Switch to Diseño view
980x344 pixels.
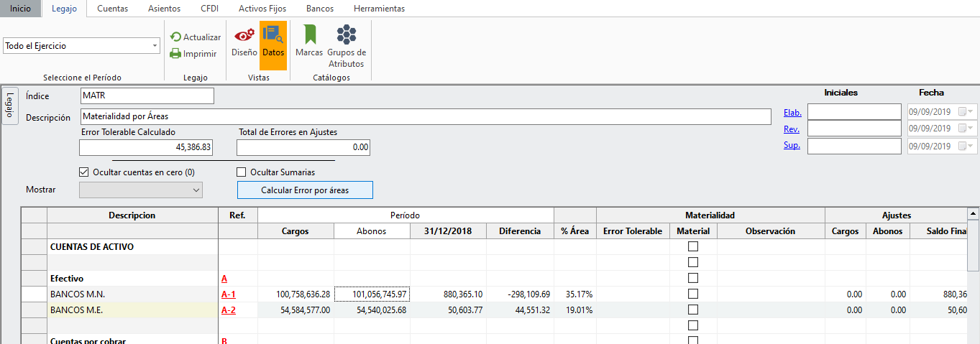[x=244, y=42]
